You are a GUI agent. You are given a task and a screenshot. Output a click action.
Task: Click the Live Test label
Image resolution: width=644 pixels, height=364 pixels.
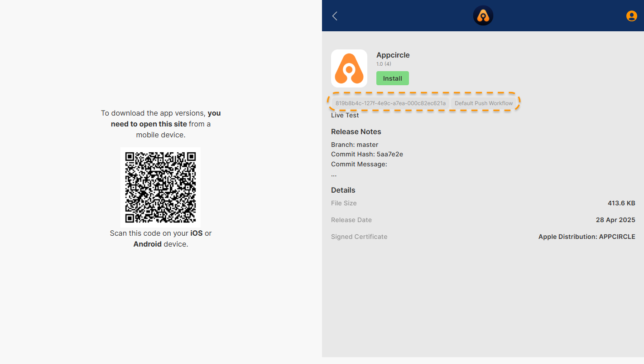[345, 115]
